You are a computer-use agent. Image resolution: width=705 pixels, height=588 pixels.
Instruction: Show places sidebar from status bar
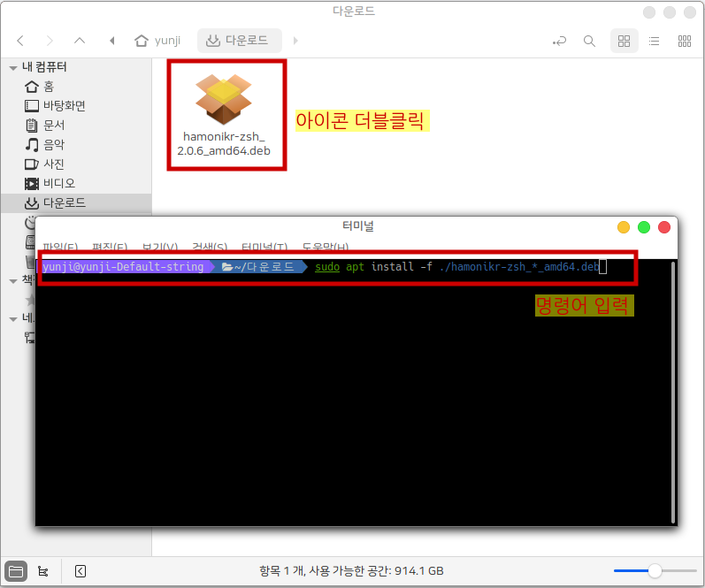click(x=15, y=571)
